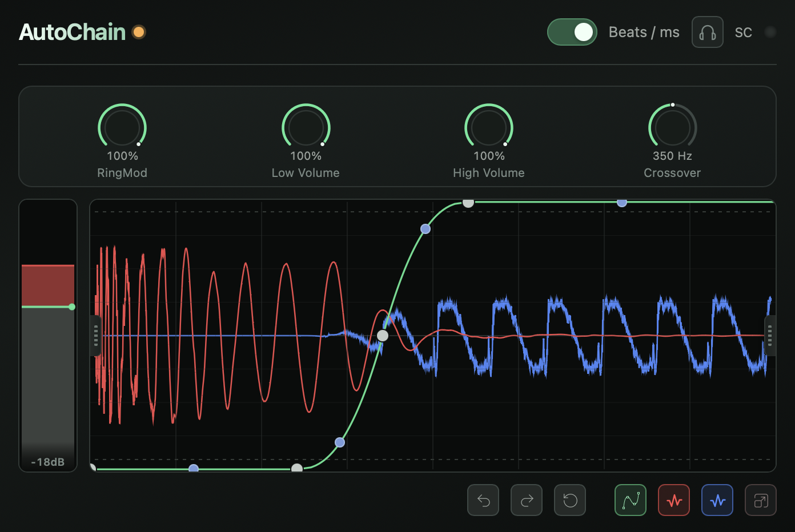The height and width of the screenshot is (532, 795).
Task: Click the Low Volume 100% value
Action: pyautogui.click(x=306, y=156)
